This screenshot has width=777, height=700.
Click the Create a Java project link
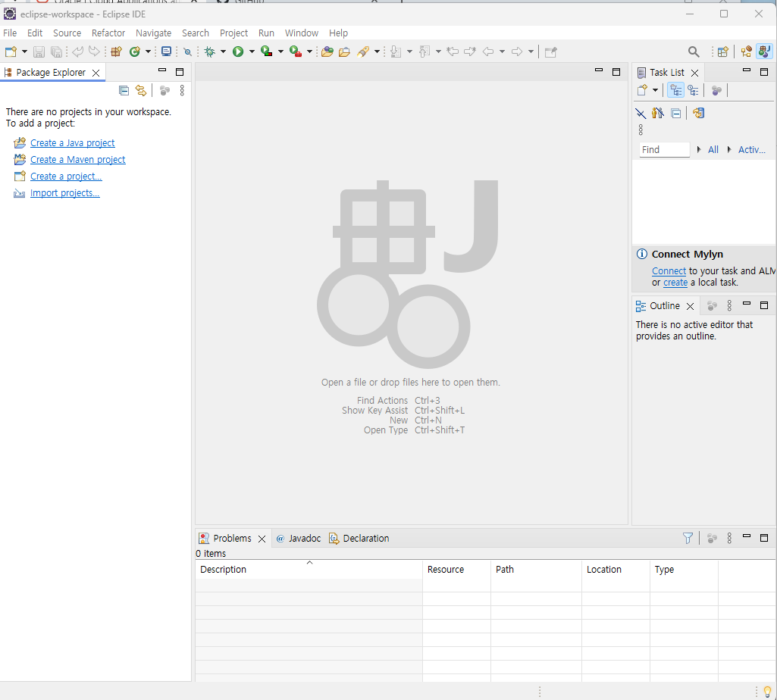click(72, 142)
